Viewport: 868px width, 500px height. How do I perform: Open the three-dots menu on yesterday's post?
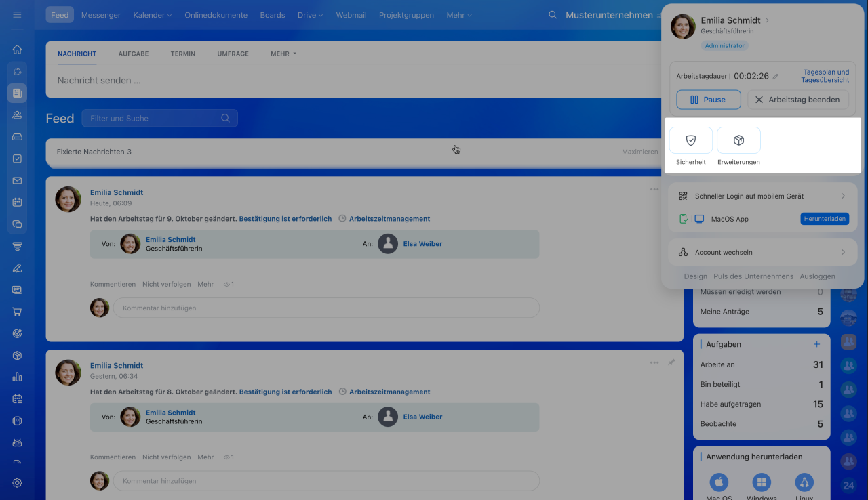coord(654,362)
